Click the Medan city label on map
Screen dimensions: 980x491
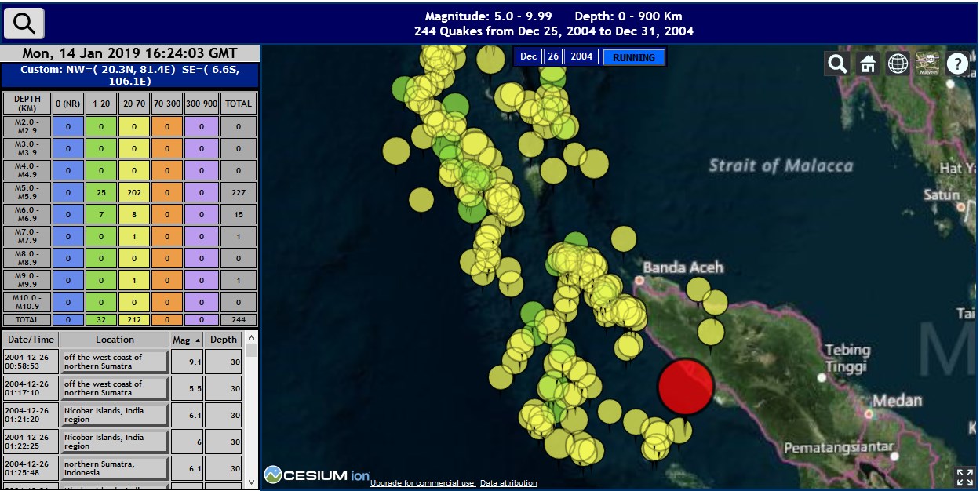coord(897,401)
